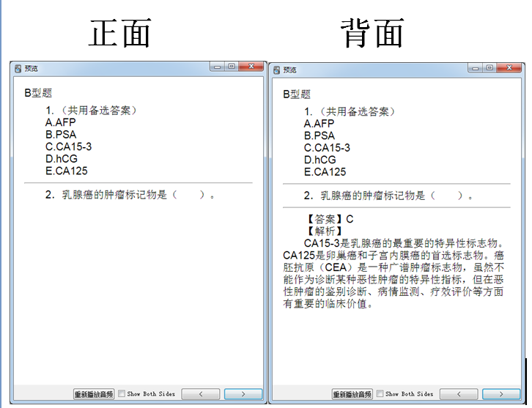Click the app icon in the right 预览 title bar

point(277,70)
